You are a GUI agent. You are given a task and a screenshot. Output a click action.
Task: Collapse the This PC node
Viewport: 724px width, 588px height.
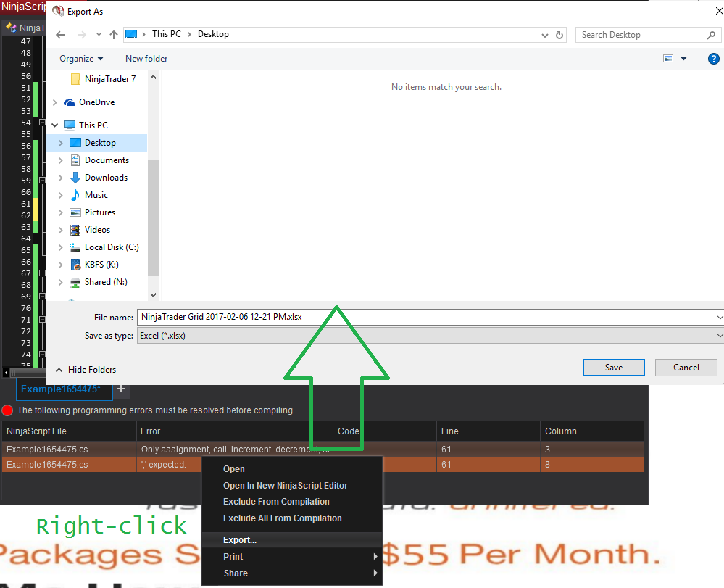pos(55,125)
